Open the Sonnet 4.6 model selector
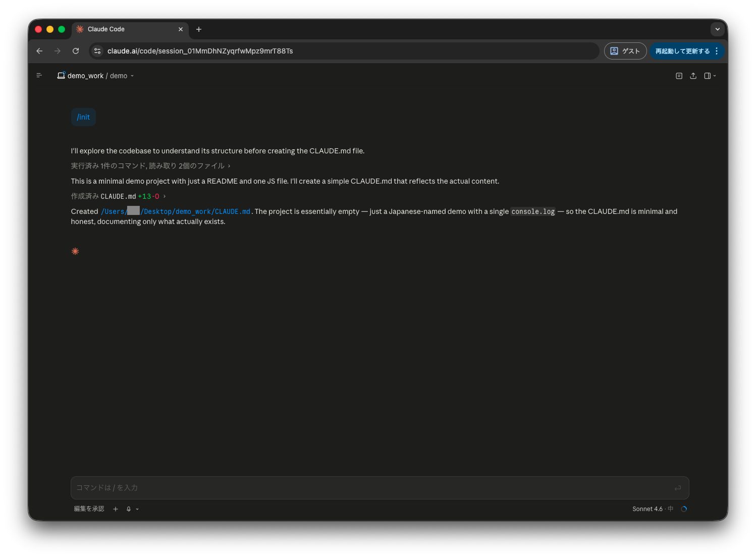 pyautogui.click(x=653, y=509)
